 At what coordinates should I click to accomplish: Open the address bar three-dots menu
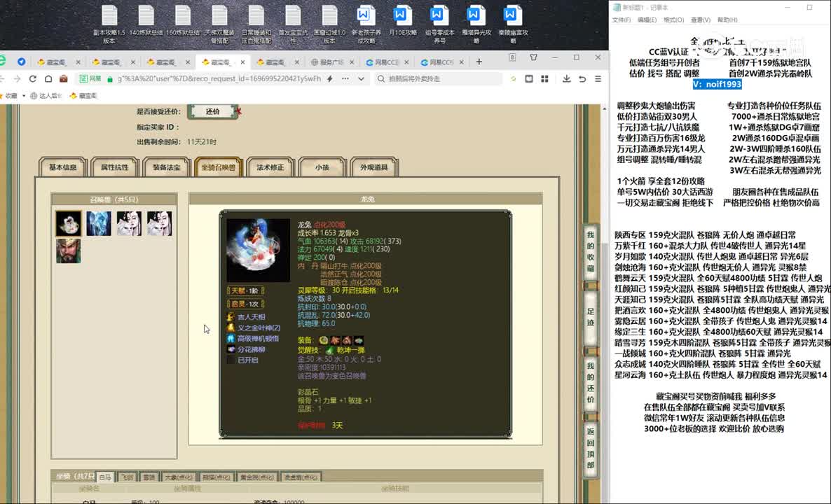[x=345, y=78]
